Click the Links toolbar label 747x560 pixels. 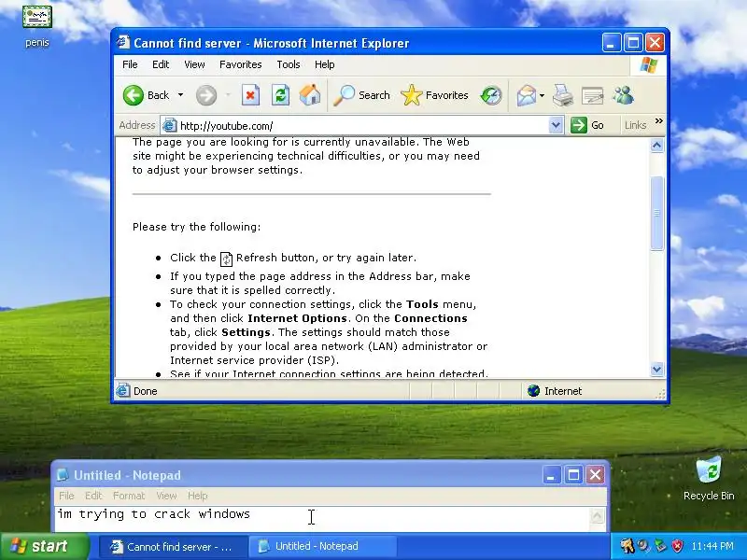[636, 125]
